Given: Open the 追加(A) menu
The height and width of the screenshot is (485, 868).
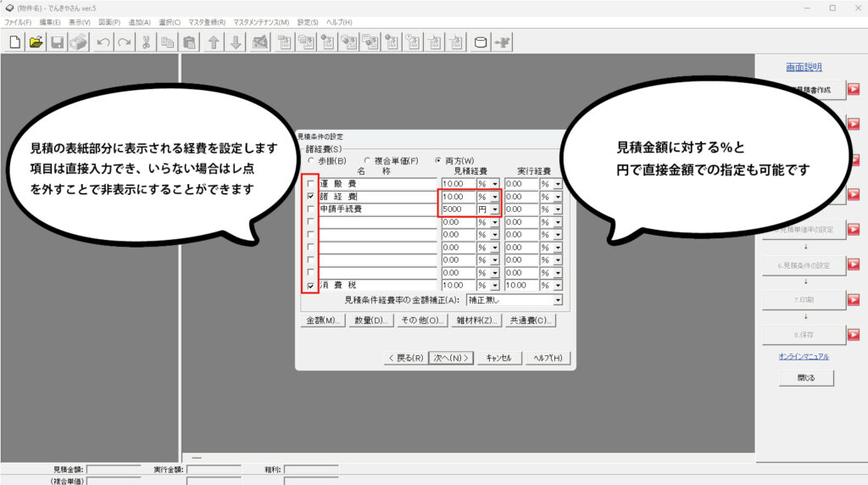Looking at the screenshot, I should (x=140, y=22).
